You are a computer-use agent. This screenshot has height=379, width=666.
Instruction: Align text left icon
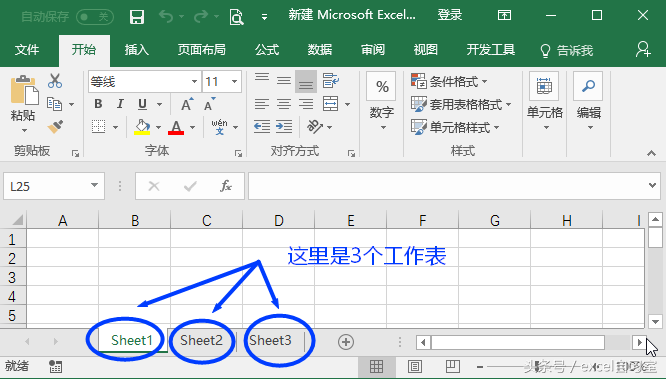pos(262,104)
